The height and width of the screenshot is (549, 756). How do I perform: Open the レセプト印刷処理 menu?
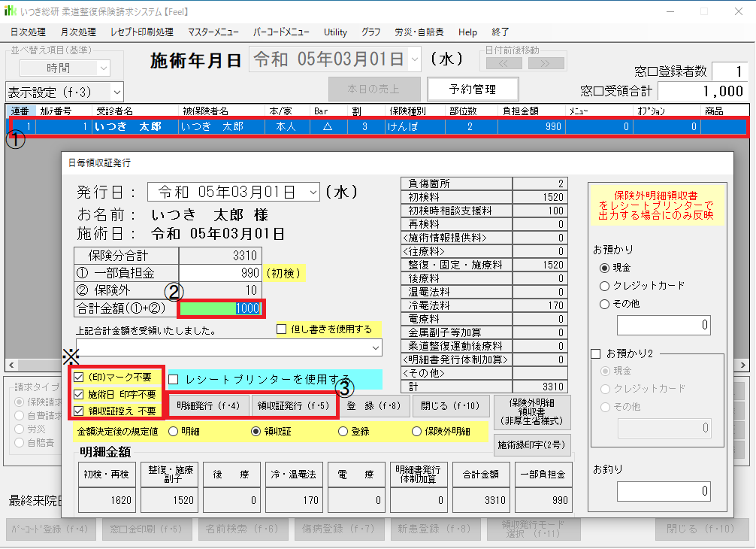pos(141,32)
